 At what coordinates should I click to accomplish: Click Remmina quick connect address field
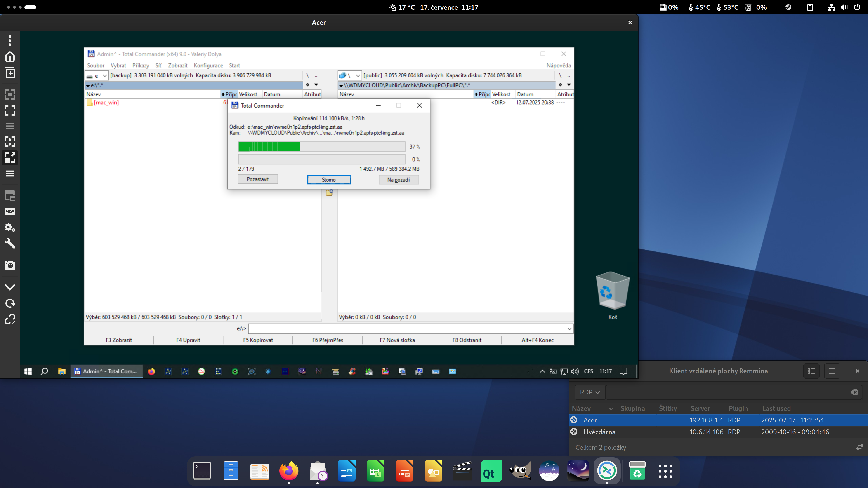(728, 392)
